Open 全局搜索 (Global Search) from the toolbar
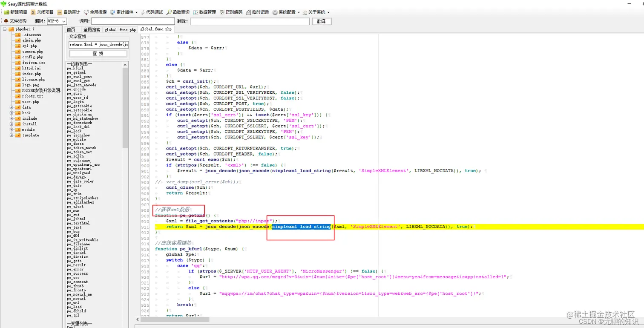The image size is (644, 328). [95, 12]
